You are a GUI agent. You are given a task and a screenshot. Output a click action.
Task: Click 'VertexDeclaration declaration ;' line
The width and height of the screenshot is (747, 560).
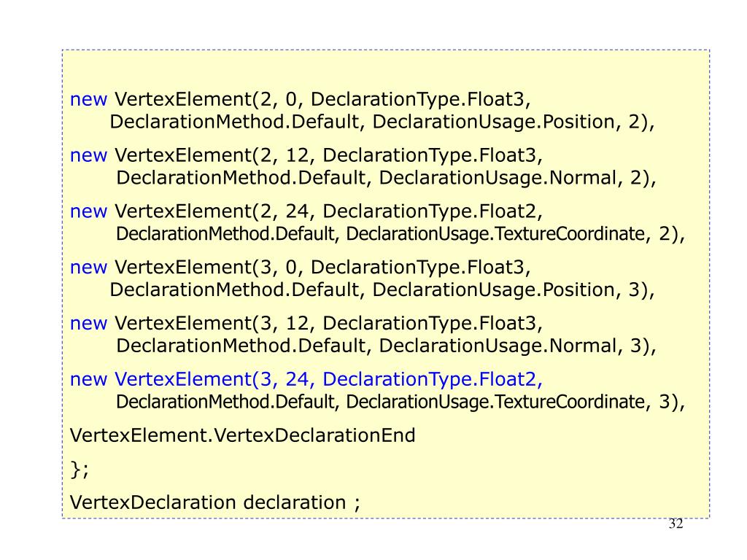click(x=215, y=503)
